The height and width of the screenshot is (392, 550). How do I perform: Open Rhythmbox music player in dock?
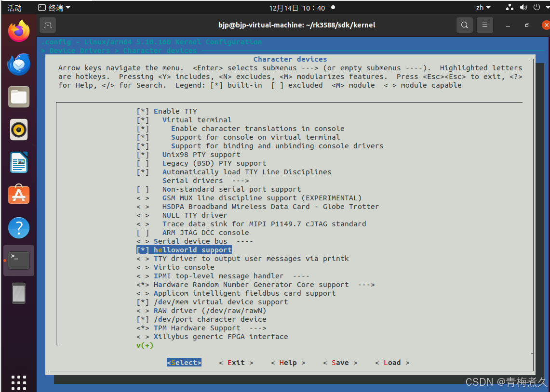[x=19, y=130]
